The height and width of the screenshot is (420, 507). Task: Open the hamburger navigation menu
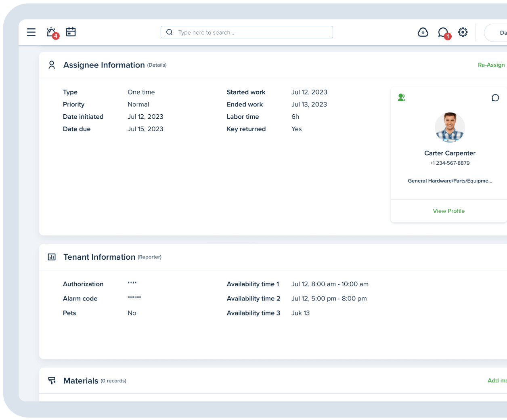31,32
